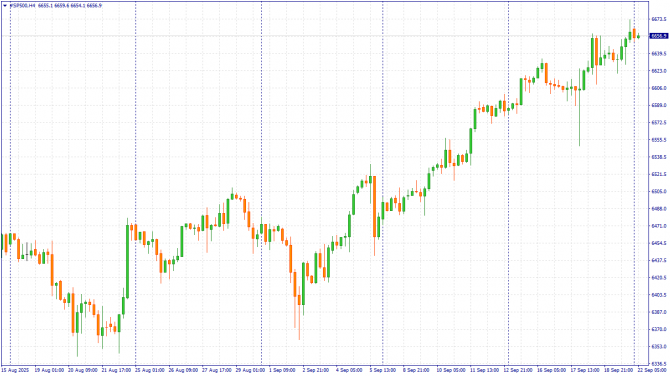This screenshot has width=670, height=376.
Task: Click the OHLC values beside the symbol name
Action: [x=70, y=6]
